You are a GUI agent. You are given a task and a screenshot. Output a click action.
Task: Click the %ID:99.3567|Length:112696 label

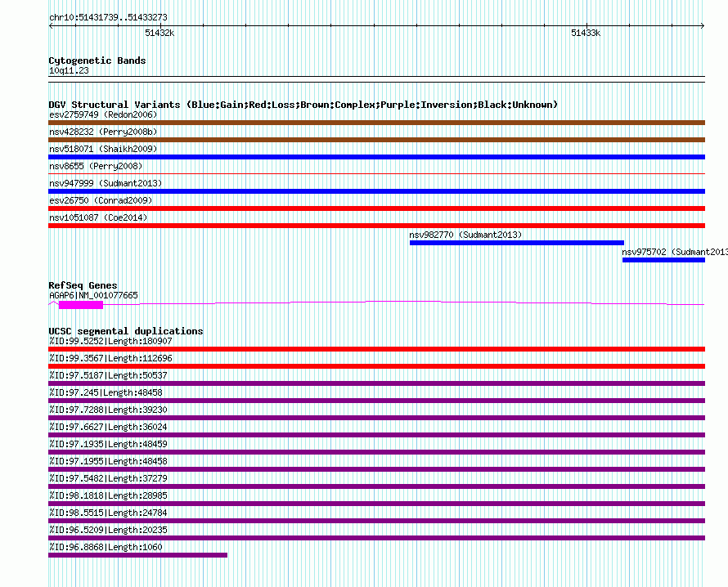(110, 358)
